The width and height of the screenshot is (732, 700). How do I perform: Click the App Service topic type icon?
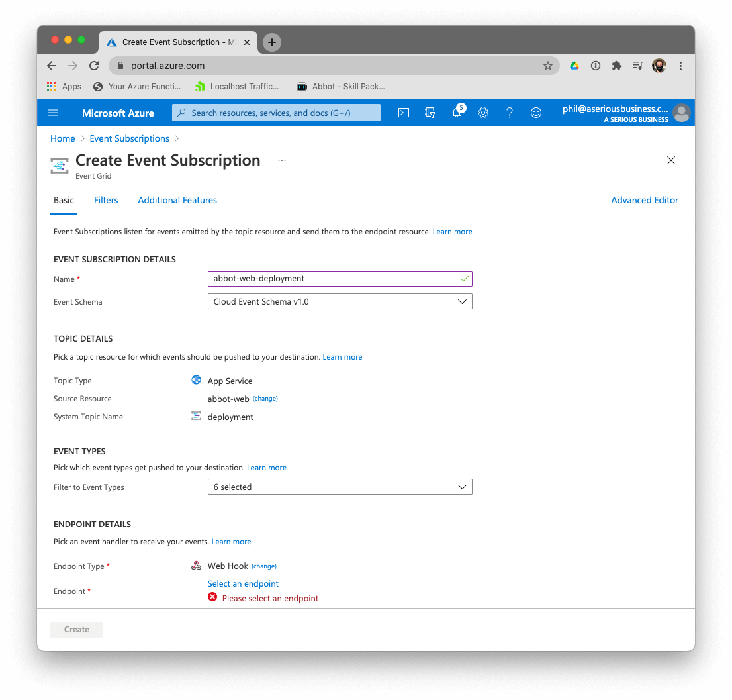click(x=196, y=380)
